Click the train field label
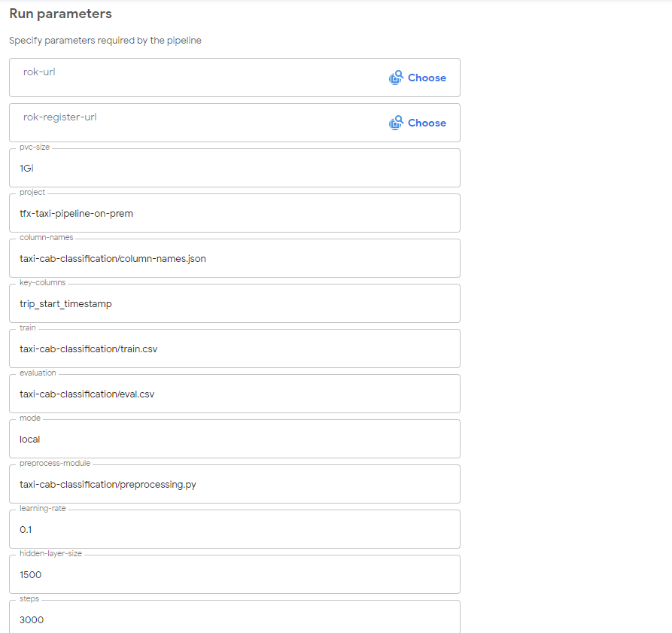Image resolution: width=672 pixels, height=633 pixels. (27, 327)
